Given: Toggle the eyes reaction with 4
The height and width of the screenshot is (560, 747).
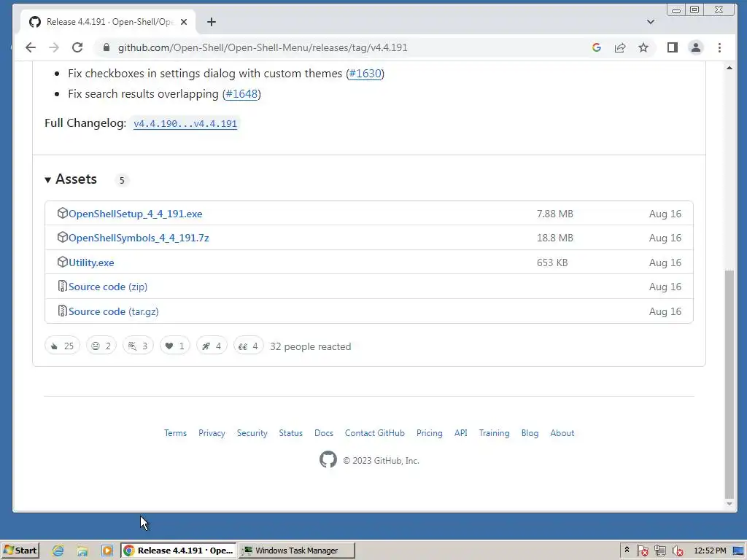Looking at the screenshot, I should [x=248, y=346].
